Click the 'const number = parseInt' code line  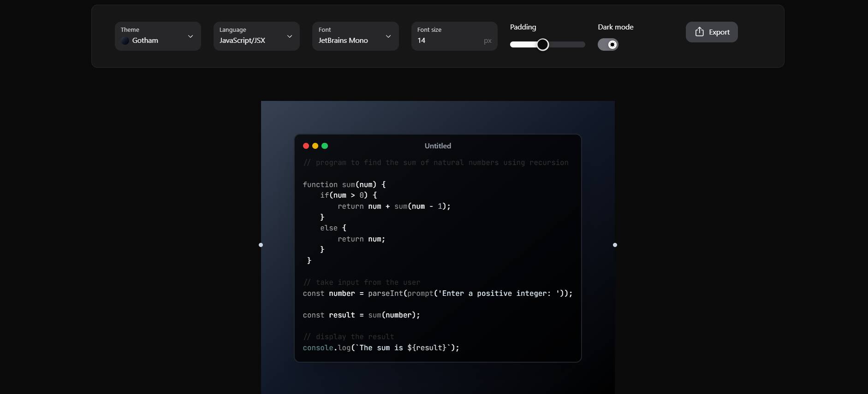(x=438, y=294)
